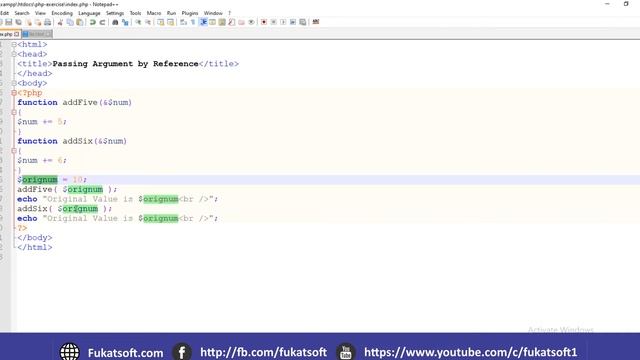
Task: Open the Run menu
Action: [171, 13]
